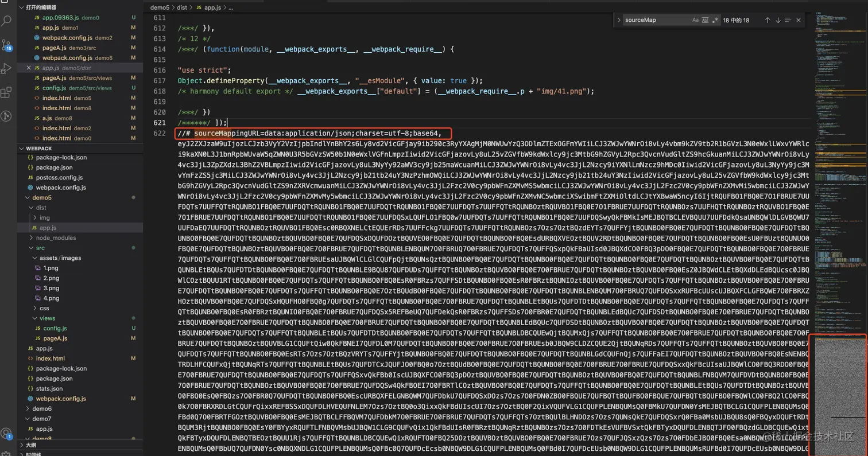Screen dimensions: 868x456
Task: Open the Accounts menu icon
Action: [x=6, y=433]
